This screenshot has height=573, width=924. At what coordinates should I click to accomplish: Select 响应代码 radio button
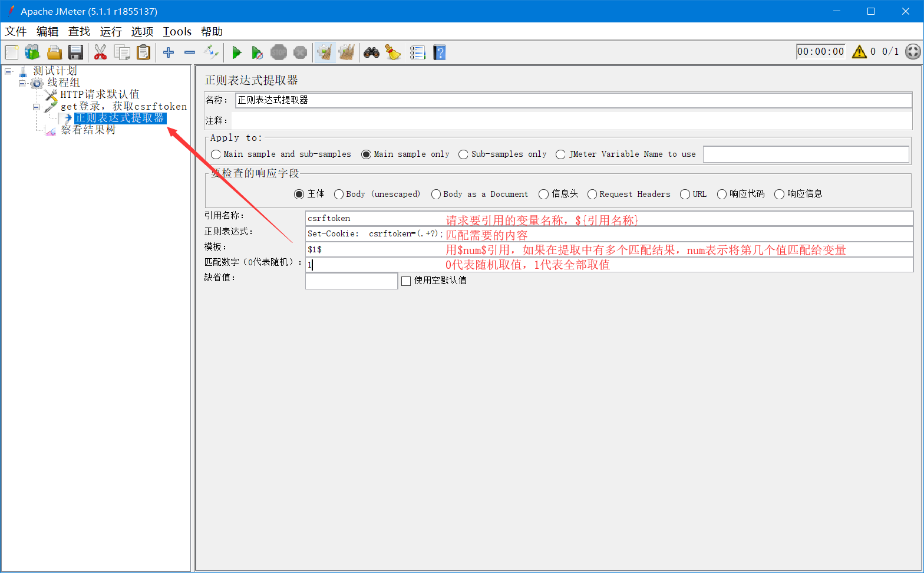pyautogui.click(x=741, y=194)
